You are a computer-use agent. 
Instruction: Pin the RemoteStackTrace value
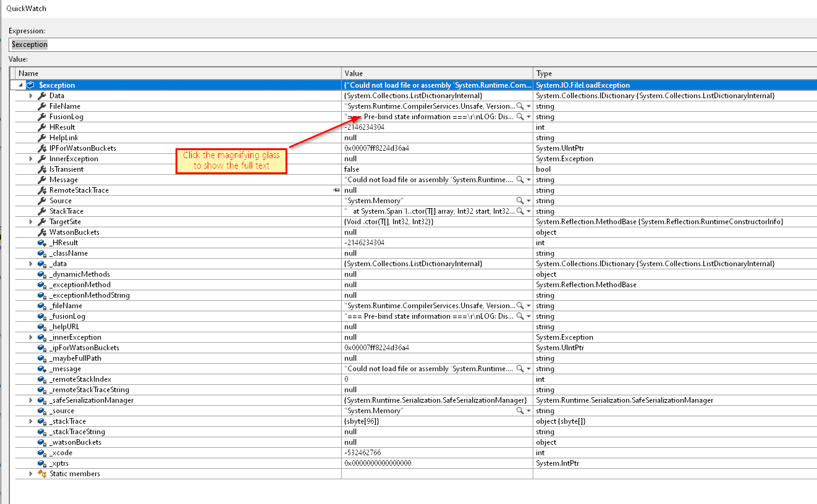click(x=336, y=190)
